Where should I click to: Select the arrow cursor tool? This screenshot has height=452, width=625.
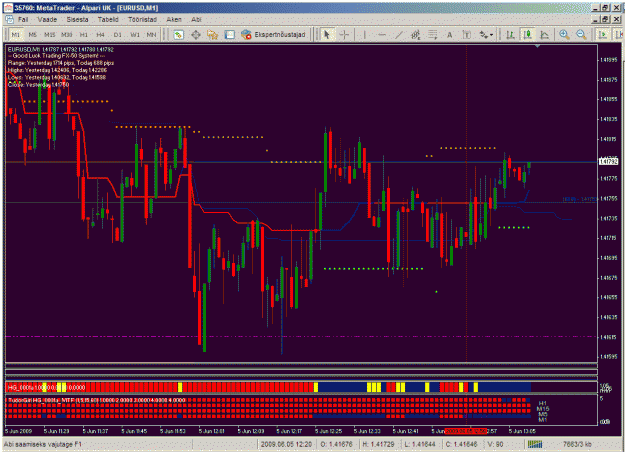(327, 35)
